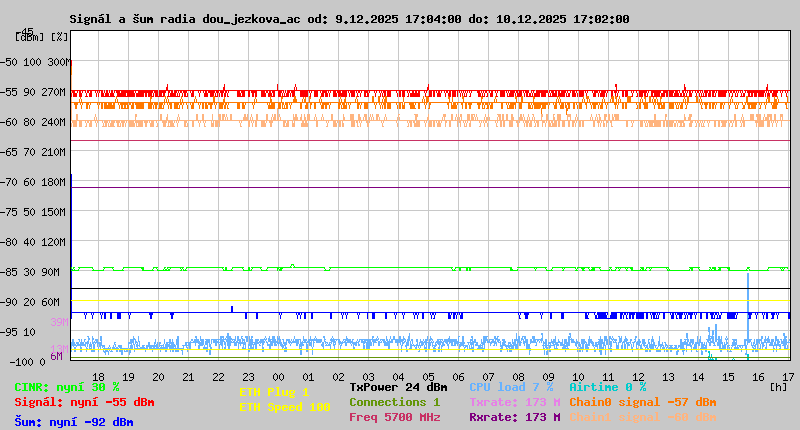The width and height of the screenshot is (800, 430).
Task: Select the '07' hour label on time axis
Action: pos(488,377)
